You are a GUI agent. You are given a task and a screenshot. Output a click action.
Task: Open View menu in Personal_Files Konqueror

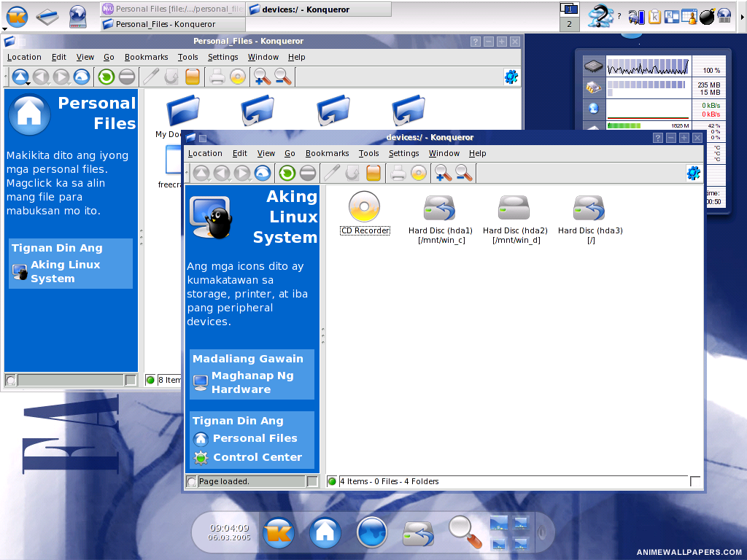point(85,57)
